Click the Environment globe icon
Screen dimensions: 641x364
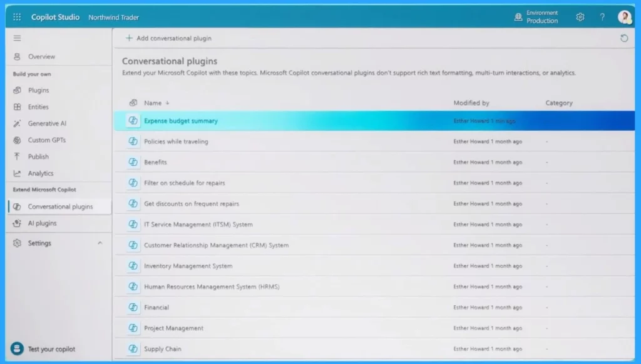tap(518, 17)
